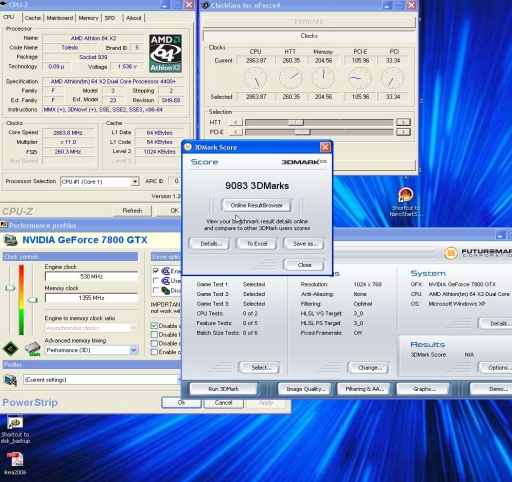512x482 pixels.
Task: Click the Filtering & AA button
Action: tap(364, 389)
